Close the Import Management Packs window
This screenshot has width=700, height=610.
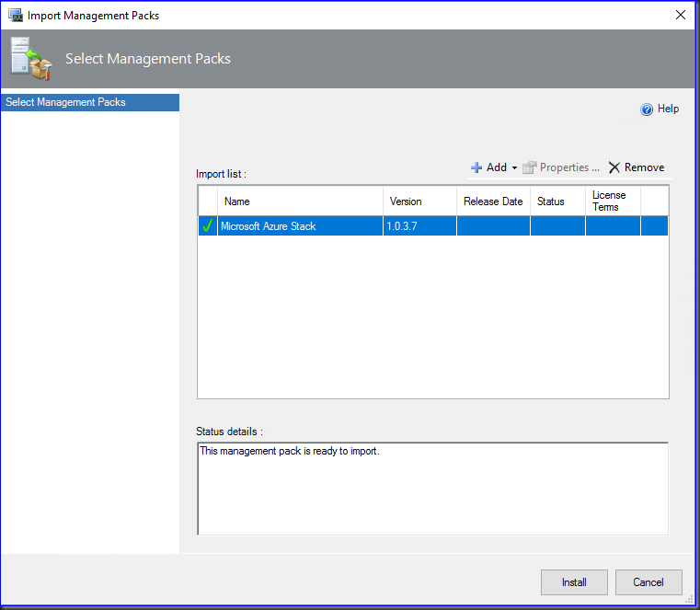point(680,15)
